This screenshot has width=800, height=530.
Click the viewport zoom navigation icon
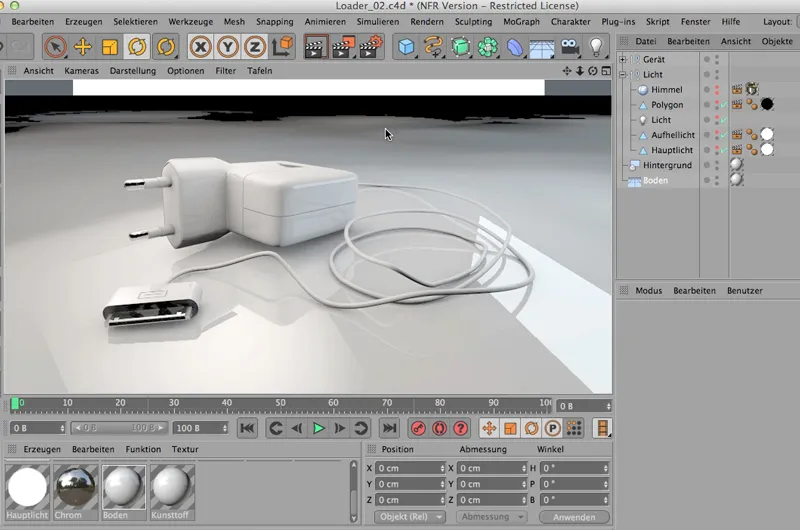click(x=580, y=71)
